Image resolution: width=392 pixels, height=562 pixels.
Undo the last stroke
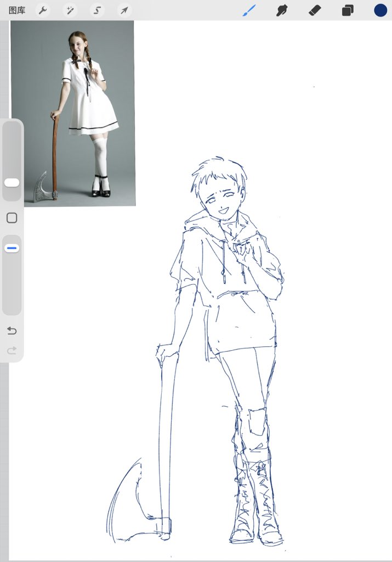[12, 330]
